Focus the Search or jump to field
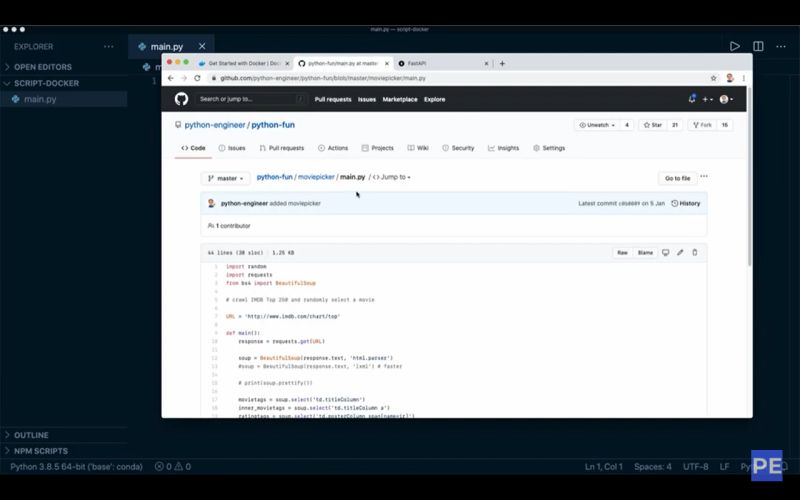800x500 pixels. point(251,99)
